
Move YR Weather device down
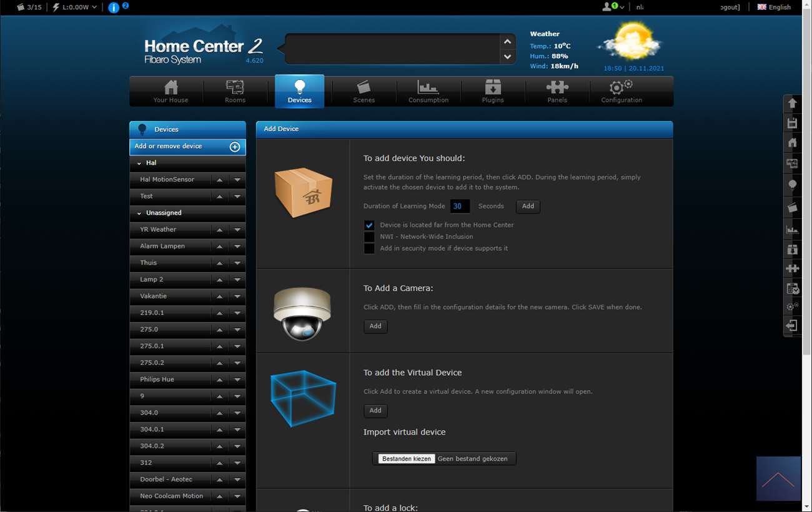(237, 230)
